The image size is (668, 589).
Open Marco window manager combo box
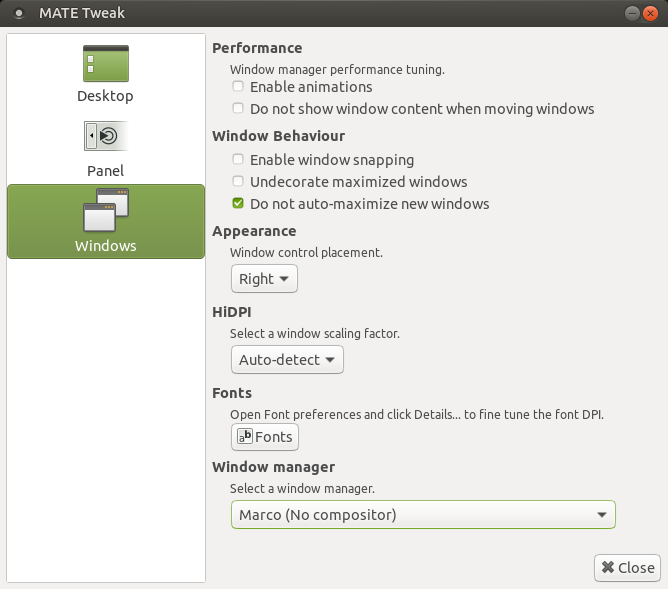coord(423,515)
